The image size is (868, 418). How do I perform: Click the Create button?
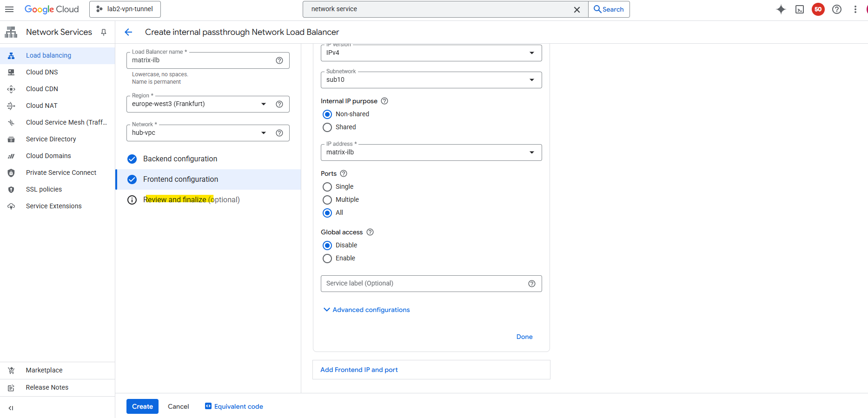pyautogui.click(x=142, y=406)
